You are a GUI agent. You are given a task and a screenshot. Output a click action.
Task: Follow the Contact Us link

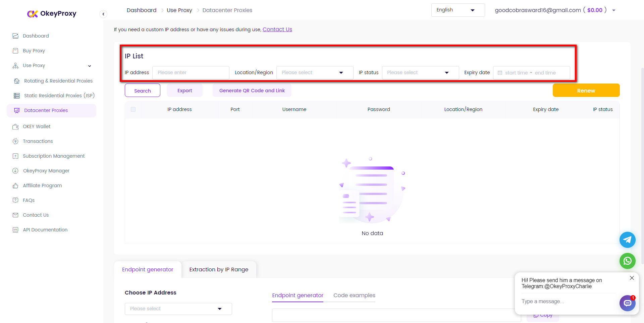[277, 30]
